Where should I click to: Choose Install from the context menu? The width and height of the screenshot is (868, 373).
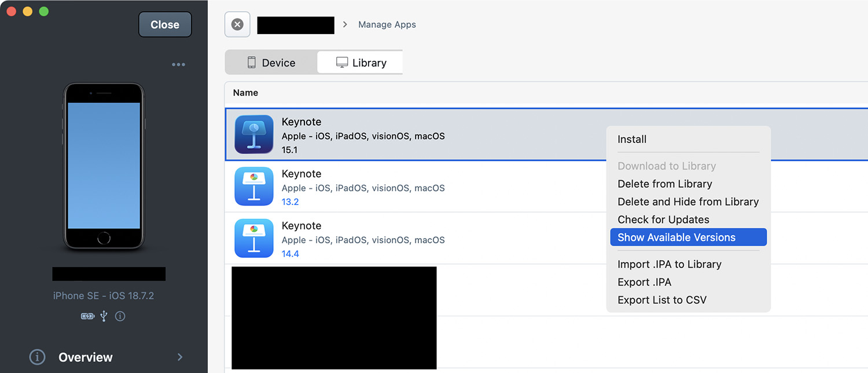pyautogui.click(x=632, y=139)
